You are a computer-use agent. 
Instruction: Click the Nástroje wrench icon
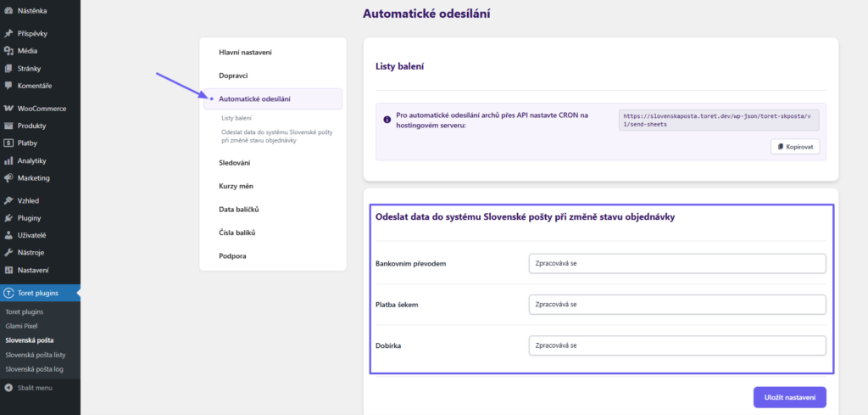pyautogui.click(x=8, y=253)
